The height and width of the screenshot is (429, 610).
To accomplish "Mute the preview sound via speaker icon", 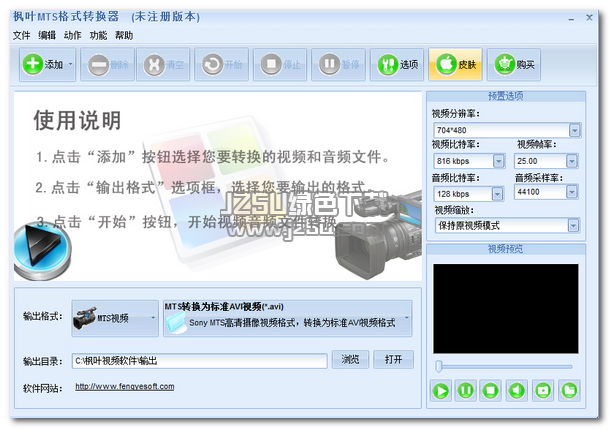I will click(517, 390).
